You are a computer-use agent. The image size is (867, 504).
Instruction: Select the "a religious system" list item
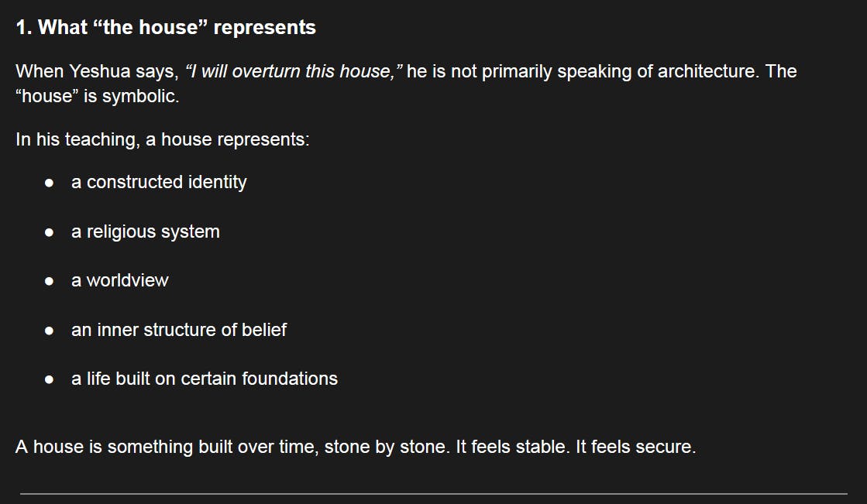pyautogui.click(x=146, y=231)
